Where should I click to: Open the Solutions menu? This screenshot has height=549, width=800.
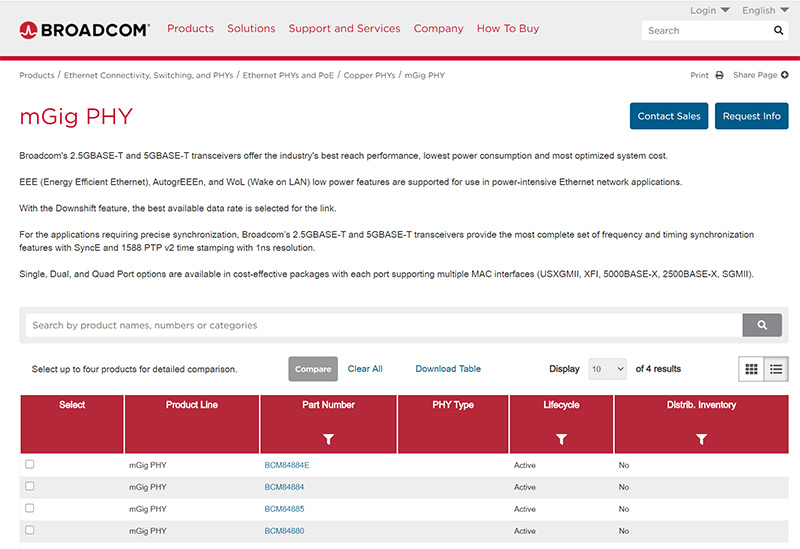click(251, 29)
